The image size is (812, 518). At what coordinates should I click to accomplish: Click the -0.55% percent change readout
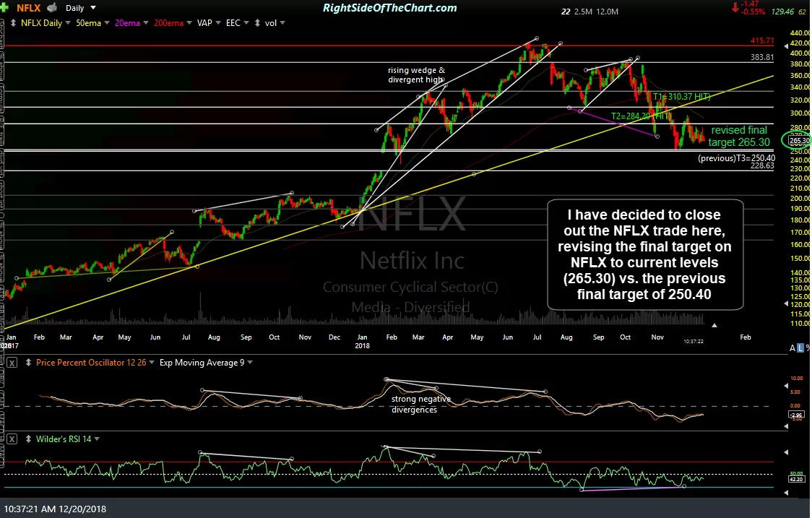coord(753,12)
